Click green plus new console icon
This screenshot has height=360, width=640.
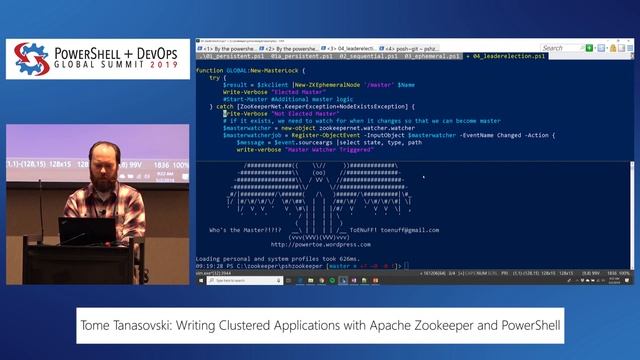click(x=589, y=48)
